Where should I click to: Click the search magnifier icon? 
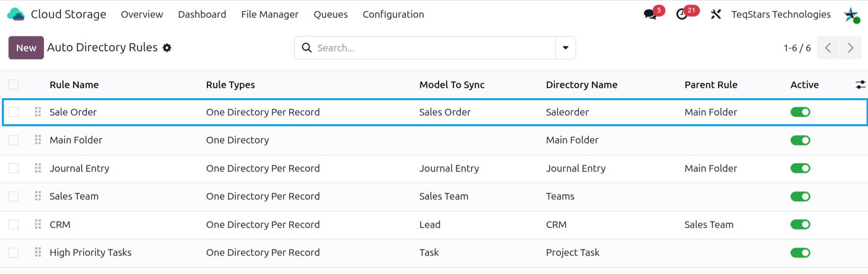point(307,48)
